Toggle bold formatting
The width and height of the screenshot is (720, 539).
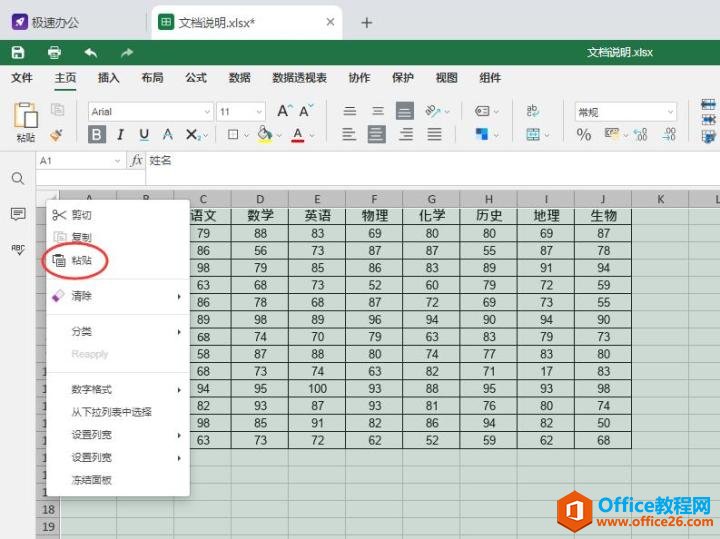click(x=97, y=135)
